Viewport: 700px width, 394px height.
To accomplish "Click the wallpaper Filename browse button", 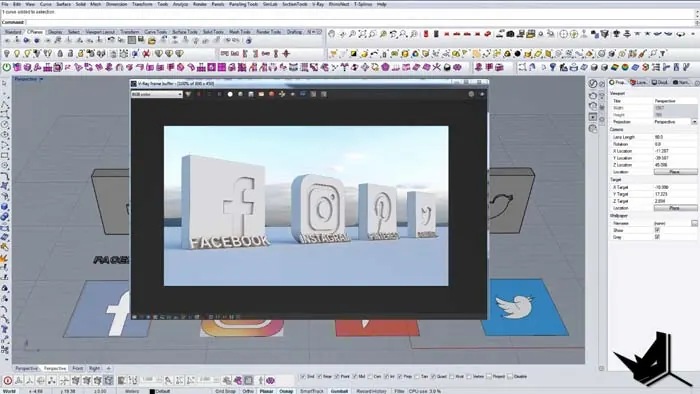I will click(694, 223).
